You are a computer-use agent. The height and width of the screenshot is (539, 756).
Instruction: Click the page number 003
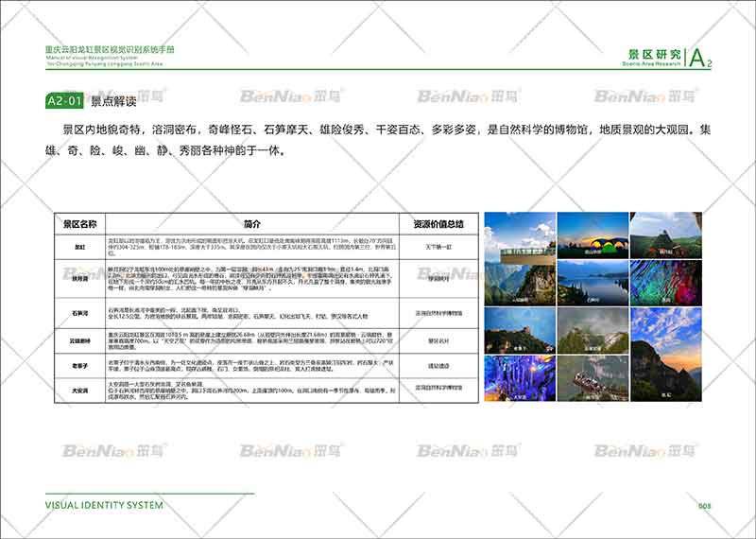tap(704, 506)
